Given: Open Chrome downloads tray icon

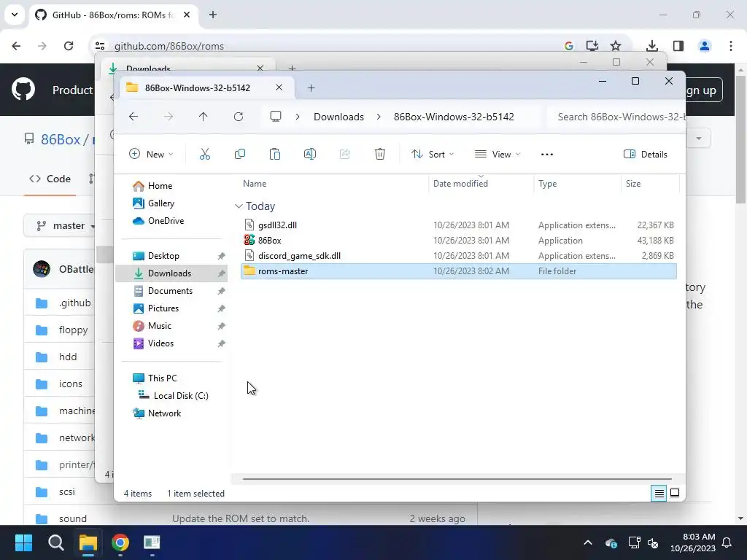Looking at the screenshot, I should (652, 46).
